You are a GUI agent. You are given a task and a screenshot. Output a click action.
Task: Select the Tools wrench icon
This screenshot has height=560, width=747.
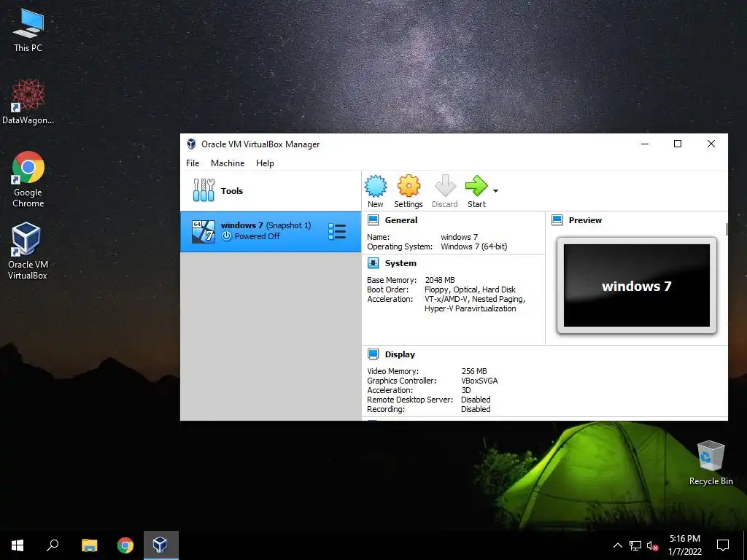pos(204,190)
